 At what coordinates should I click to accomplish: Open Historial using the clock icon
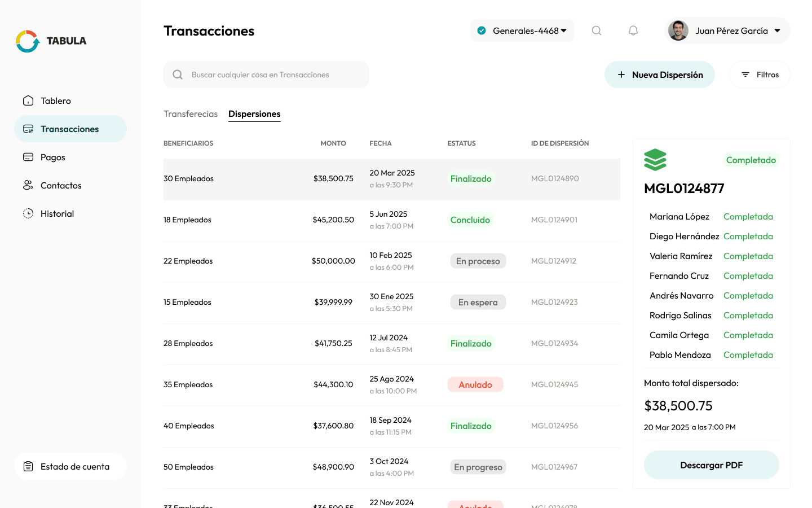tap(28, 213)
